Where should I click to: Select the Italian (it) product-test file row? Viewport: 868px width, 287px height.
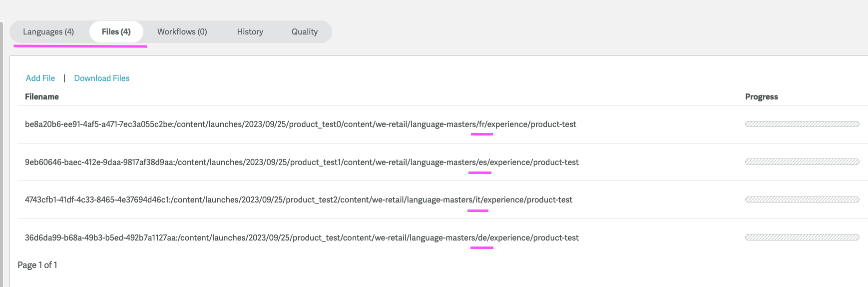(x=298, y=200)
